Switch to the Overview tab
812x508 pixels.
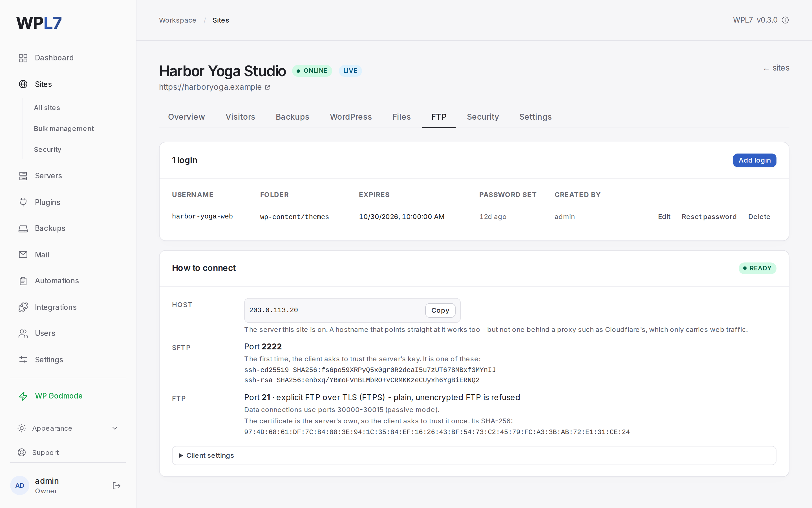coord(186,117)
